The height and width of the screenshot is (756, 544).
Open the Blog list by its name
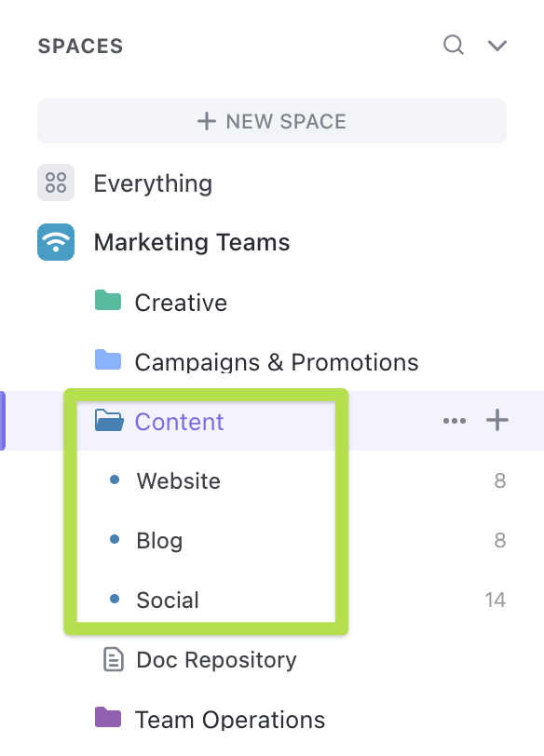coord(159,540)
